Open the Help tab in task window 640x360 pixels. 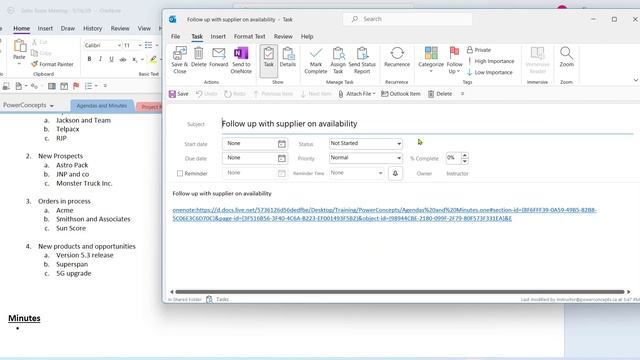[x=307, y=36]
